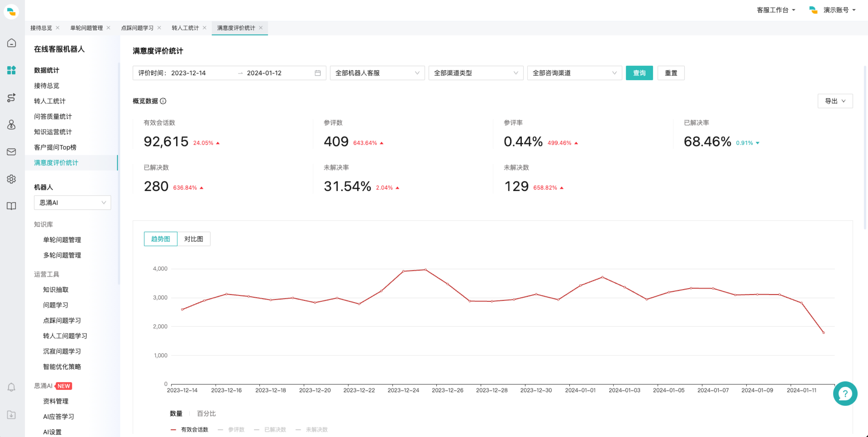
Task: Open 知识抽取 under 运营工具
Action: (56, 289)
